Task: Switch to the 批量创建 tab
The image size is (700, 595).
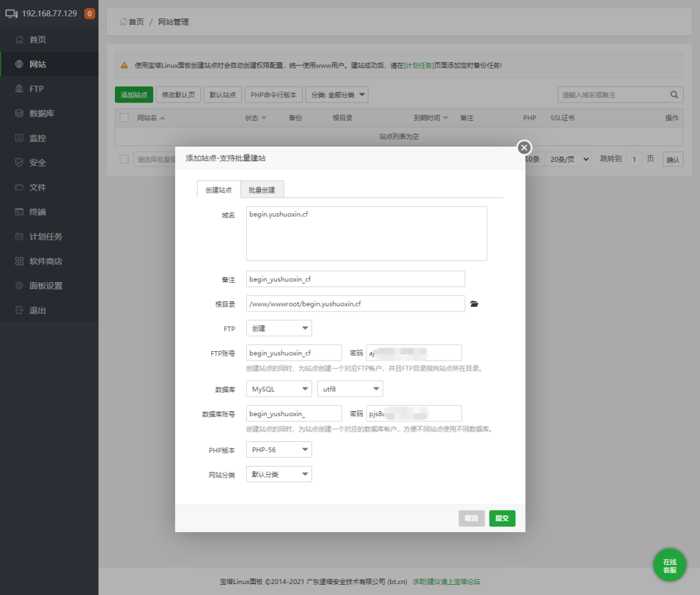Action: 262,190
